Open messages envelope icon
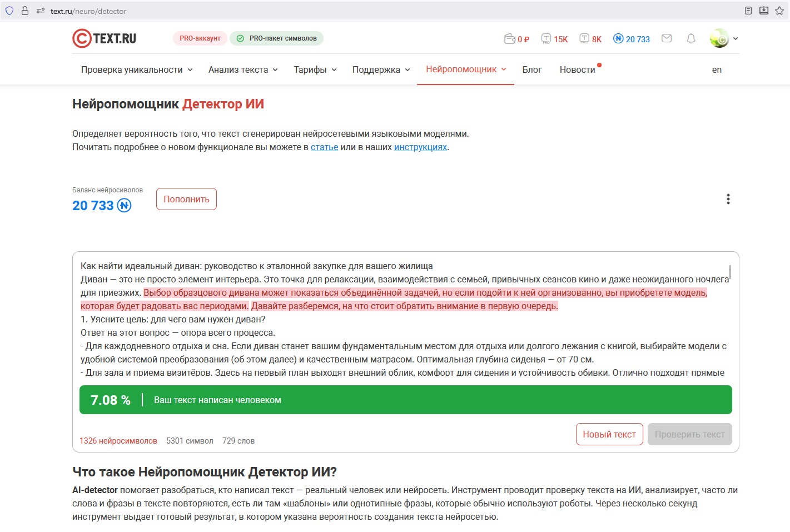Image resolution: width=790 pixels, height=532 pixels. (x=667, y=38)
